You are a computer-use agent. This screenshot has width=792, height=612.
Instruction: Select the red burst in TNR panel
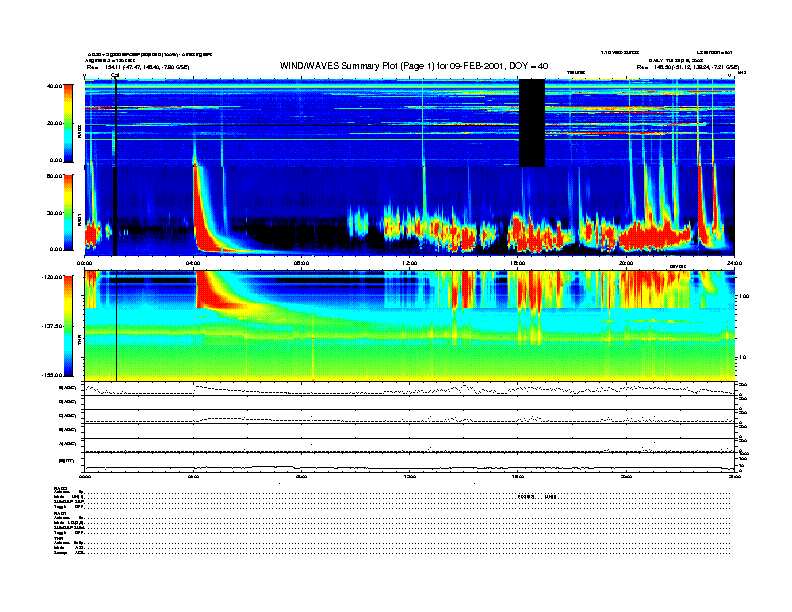point(213,290)
